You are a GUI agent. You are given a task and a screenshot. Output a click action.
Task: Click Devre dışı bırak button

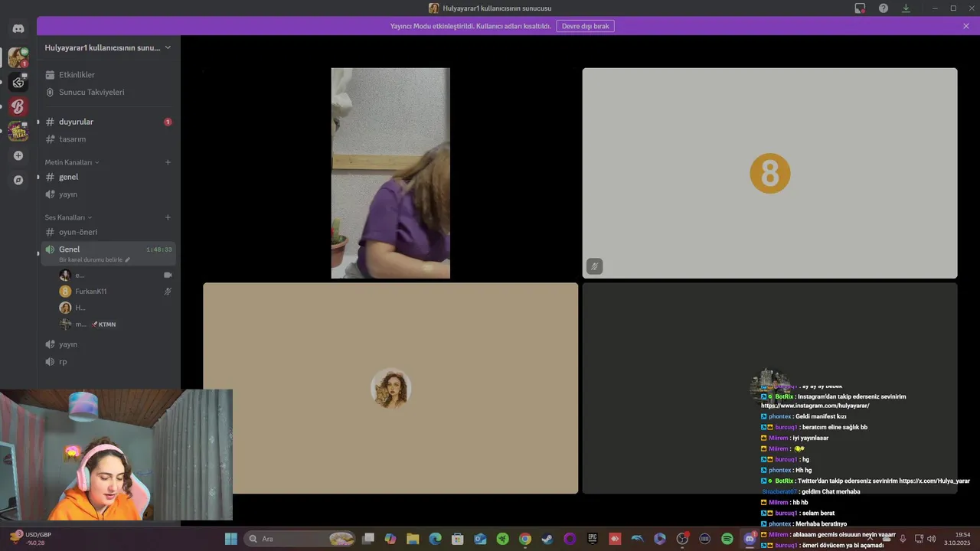tap(586, 26)
